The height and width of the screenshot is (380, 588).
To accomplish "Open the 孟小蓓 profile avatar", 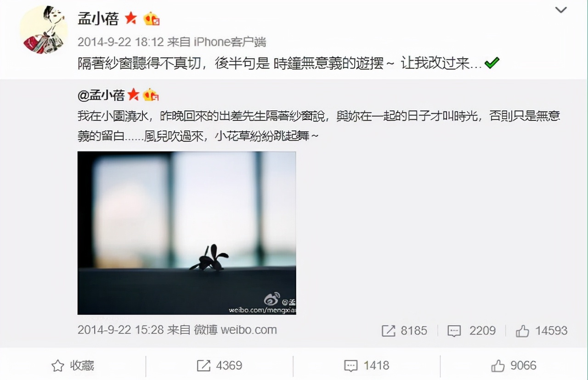I will [44, 30].
